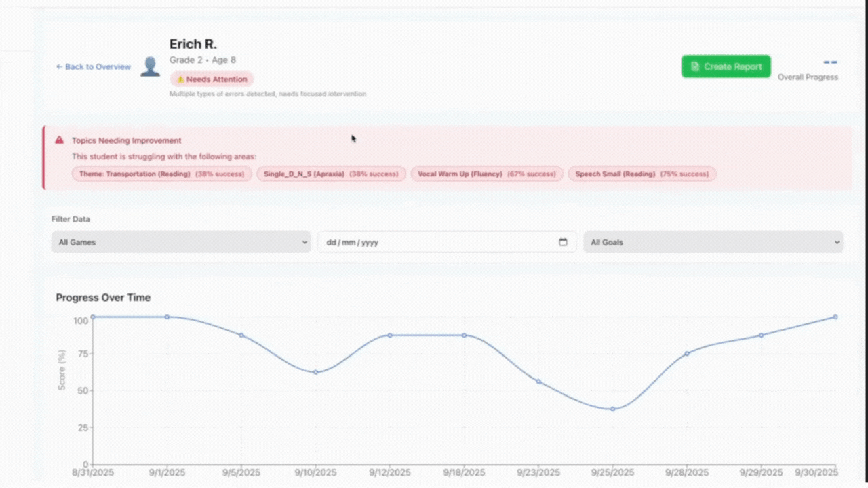Open the All Games dropdown
868x488 pixels.
point(180,242)
